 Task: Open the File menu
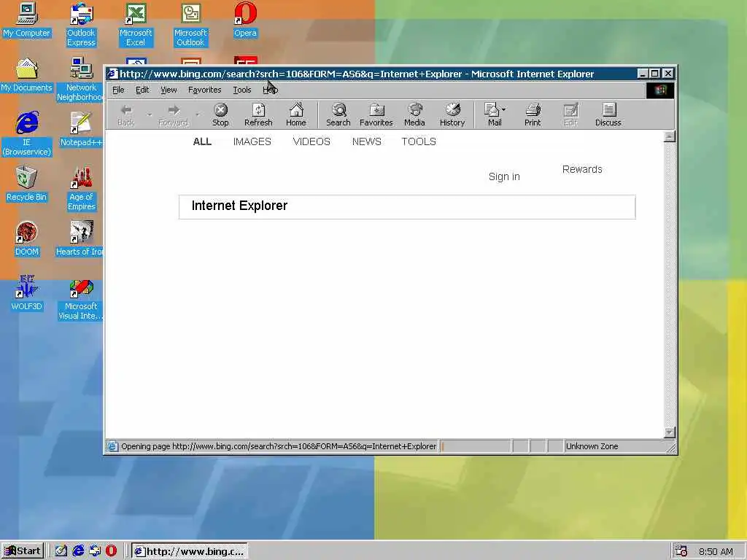[118, 90]
